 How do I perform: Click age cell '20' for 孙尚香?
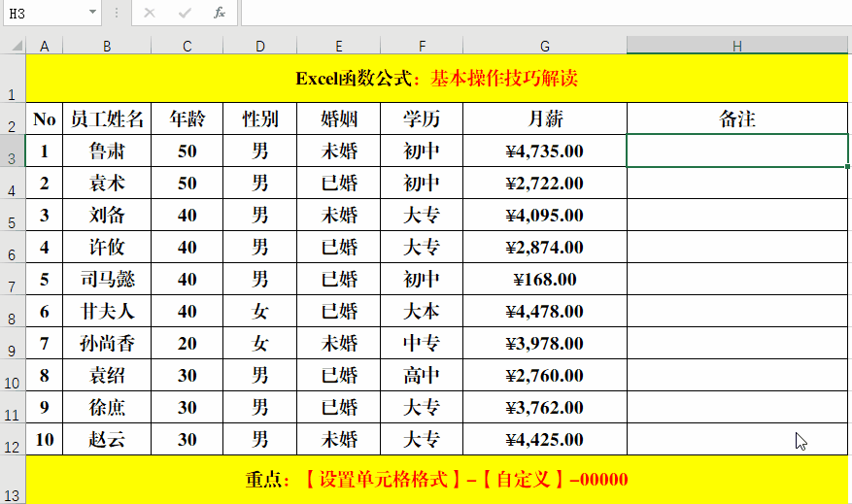pos(187,343)
